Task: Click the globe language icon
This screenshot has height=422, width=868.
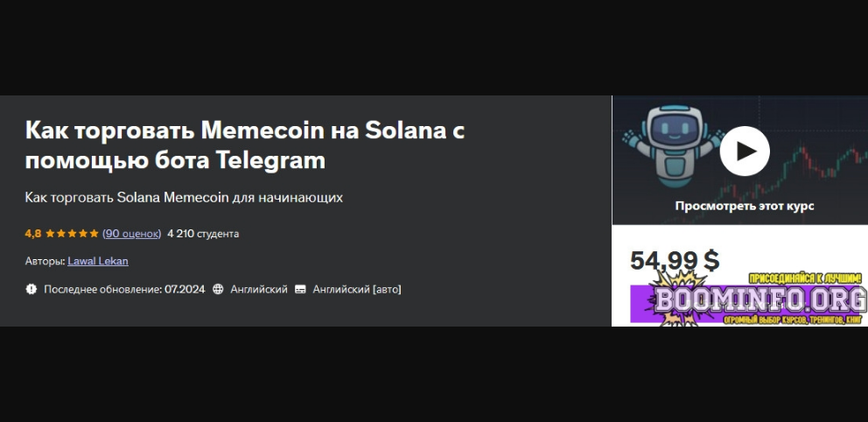Action: [x=218, y=289]
